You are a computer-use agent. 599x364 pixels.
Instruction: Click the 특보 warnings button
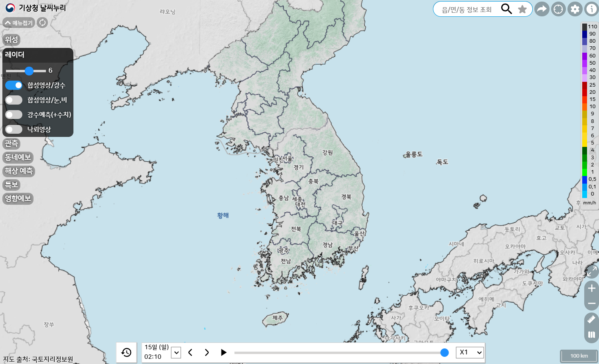coord(11,185)
